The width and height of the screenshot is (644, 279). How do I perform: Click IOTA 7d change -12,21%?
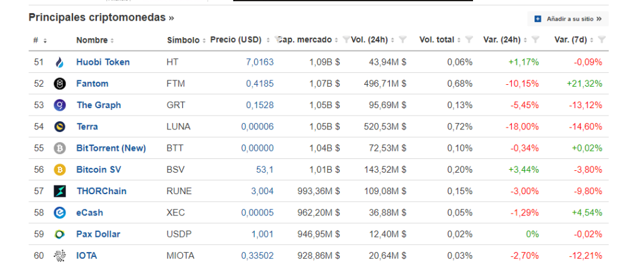click(586, 256)
